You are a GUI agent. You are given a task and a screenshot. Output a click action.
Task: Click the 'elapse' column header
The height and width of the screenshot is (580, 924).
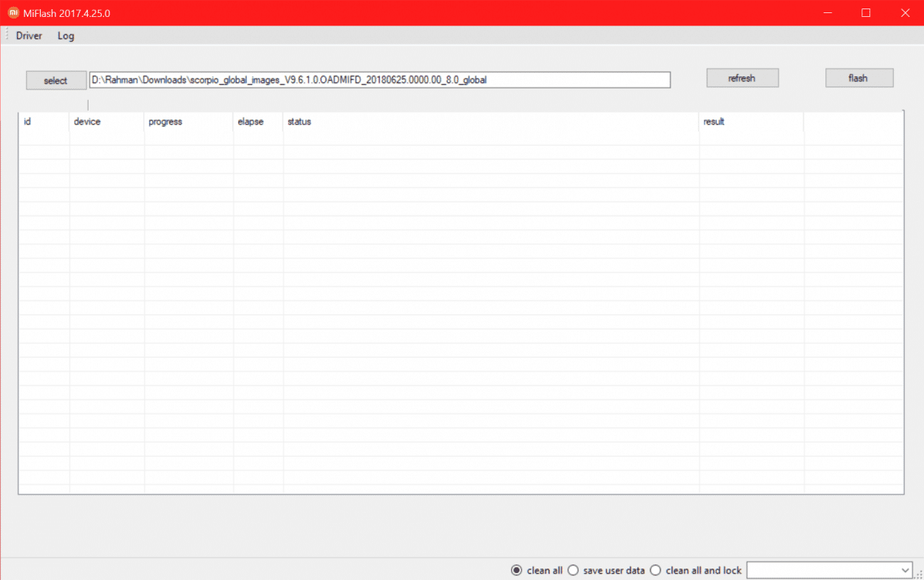(258, 122)
